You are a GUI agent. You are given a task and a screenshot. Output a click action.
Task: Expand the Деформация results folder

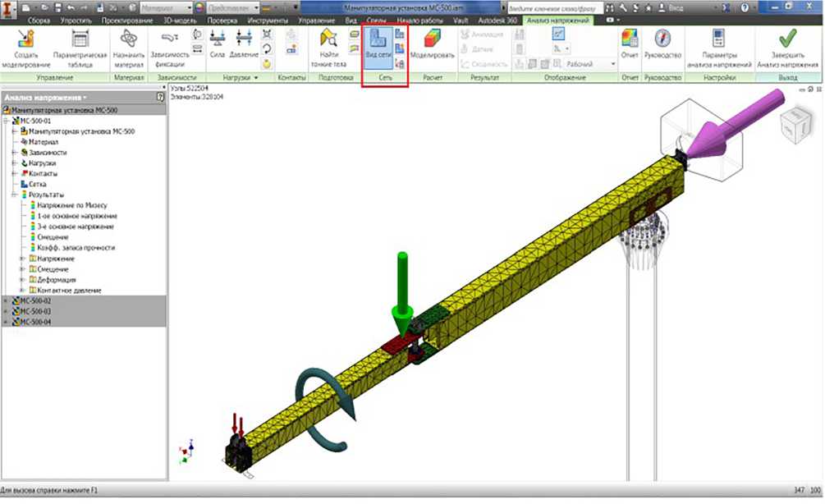tap(22, 280)
